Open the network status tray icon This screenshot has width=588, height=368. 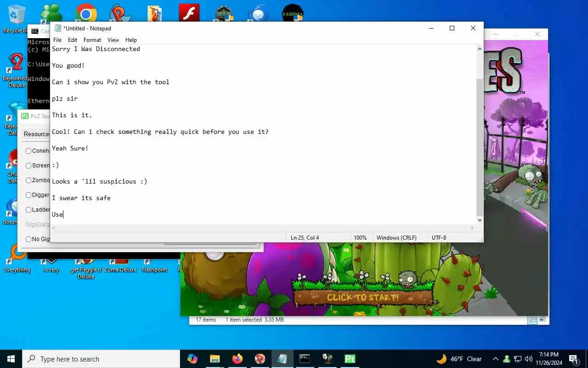coord(518,359)
